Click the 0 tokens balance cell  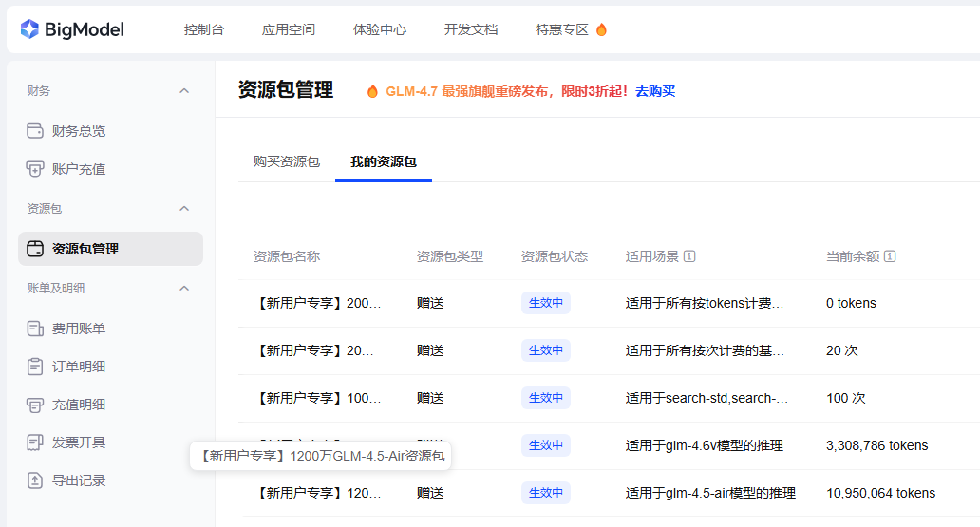(x=851, y=303)
